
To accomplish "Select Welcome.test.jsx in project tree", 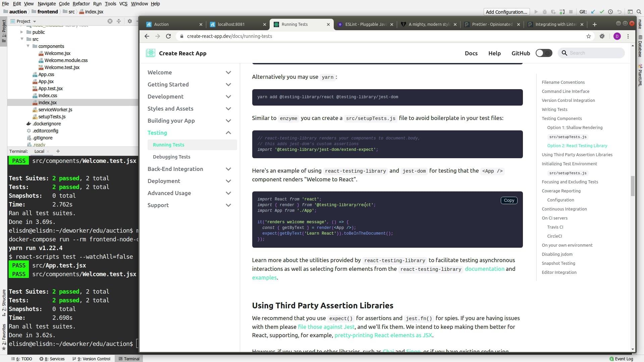I will 62,67.
